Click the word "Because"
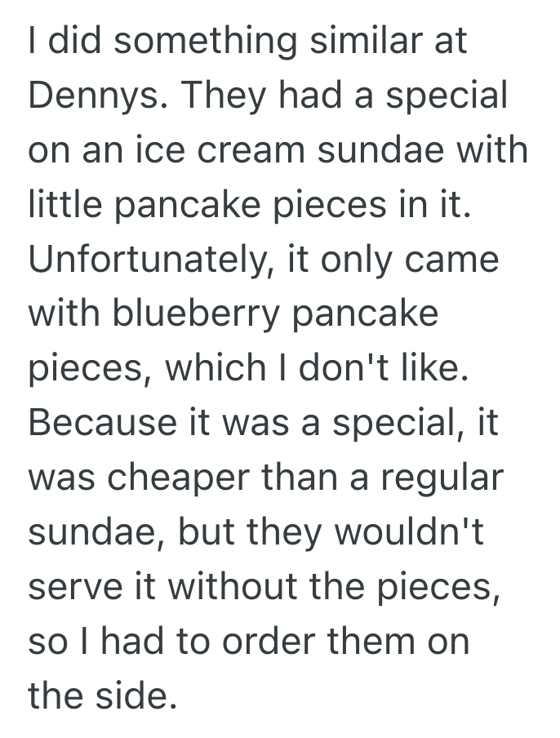The width and height of the screenshot is (560, 738). click(101, 423)
